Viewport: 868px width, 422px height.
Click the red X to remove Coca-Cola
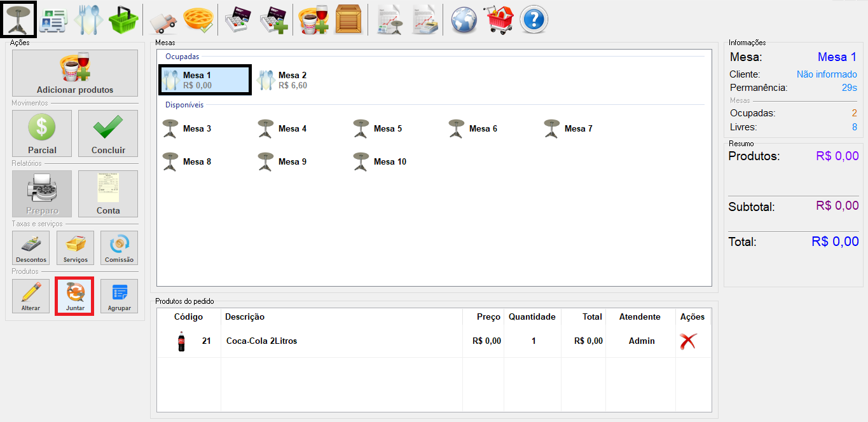tap(688, 341)
